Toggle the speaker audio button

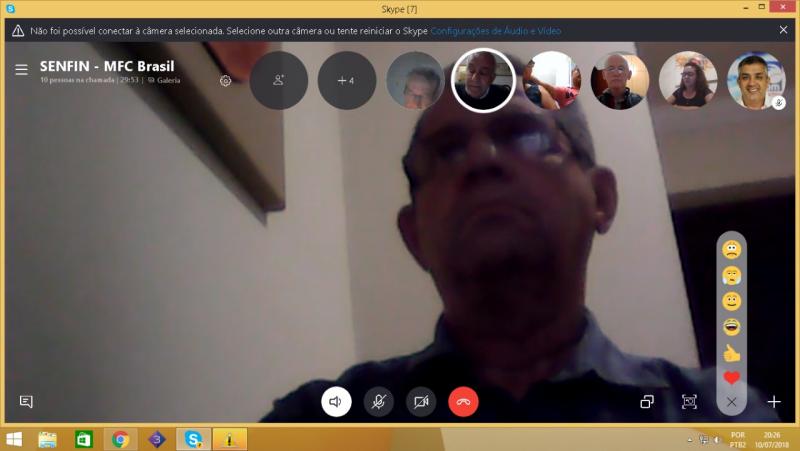click(x=336, y=402)
